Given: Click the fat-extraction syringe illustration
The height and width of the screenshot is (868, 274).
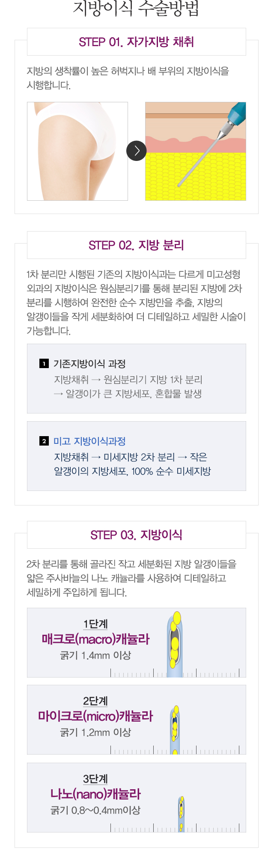Looking at the screenshot, I should (x=196, y=151).
